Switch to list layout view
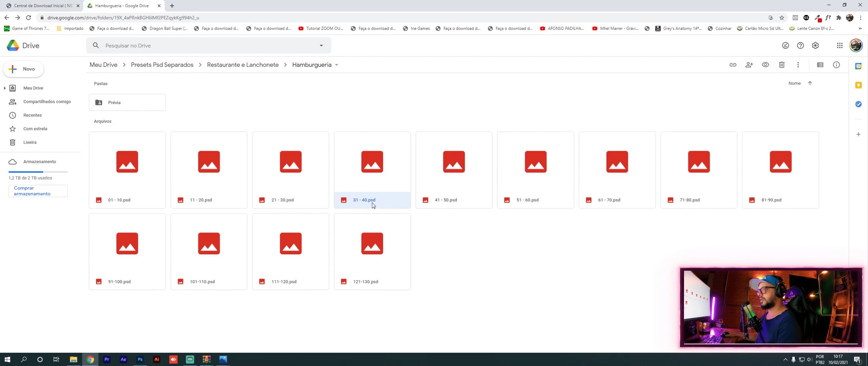Image resolution: width=868 pixels, height=366 pixels. (820, 65)
